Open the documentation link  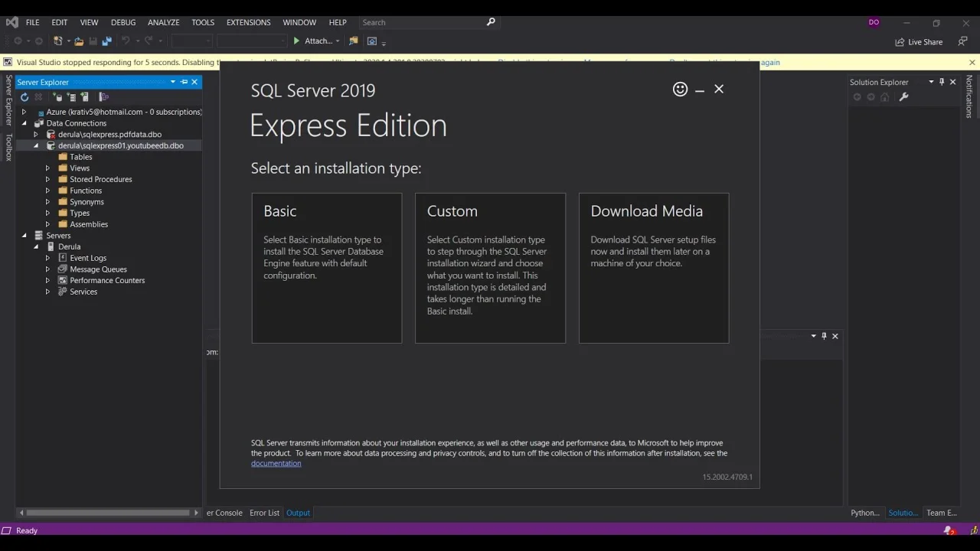[276, 464]
